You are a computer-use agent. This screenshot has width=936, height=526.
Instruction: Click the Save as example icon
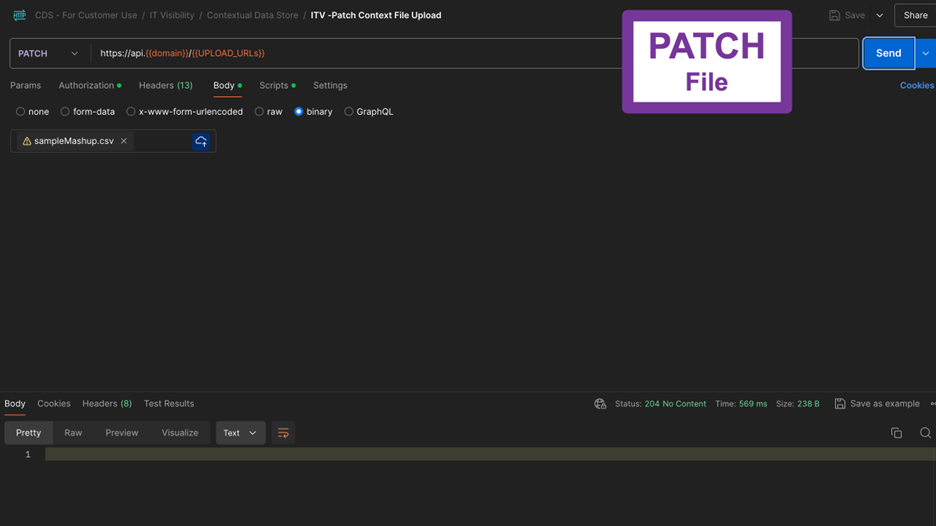(x=840, y=404)
